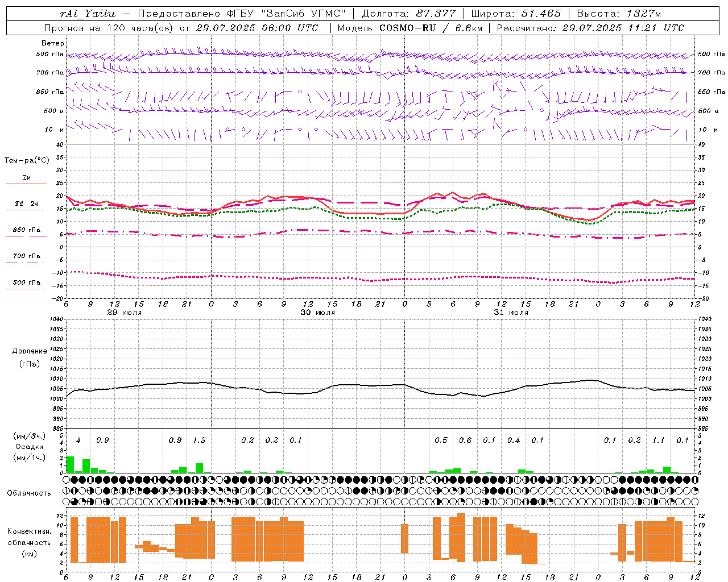Click the Конвективн. облачность chart label

pos(29,542)
